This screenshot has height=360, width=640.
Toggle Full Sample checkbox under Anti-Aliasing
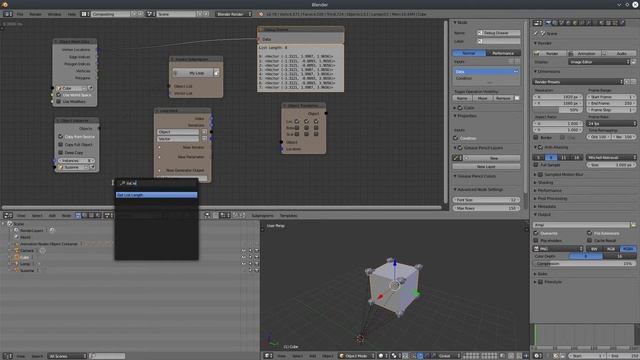coord(536,165)
